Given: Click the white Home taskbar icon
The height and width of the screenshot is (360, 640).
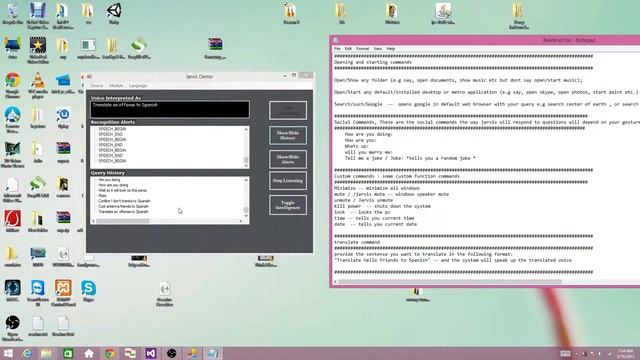Looking at the screenshot, I should point(89,353).
